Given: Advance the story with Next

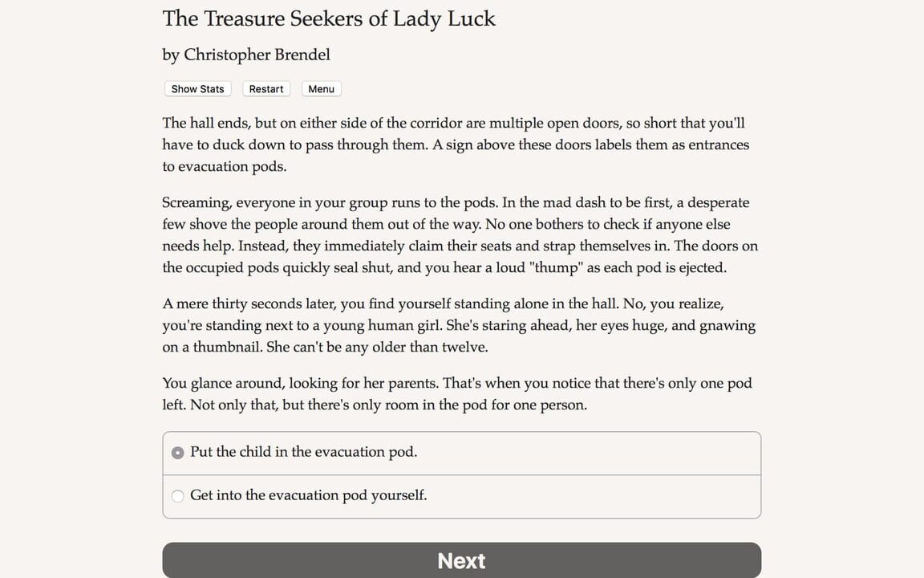Looking at the screenshot, I should 461,560.
